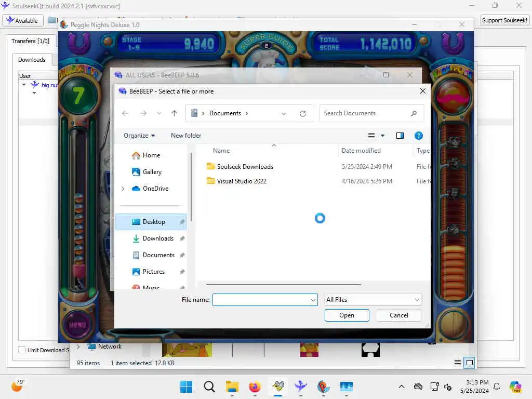The height and width of the screenshot is (399, 532).
Task: Expand the OneDrive tree node
Action: [123, 189]
